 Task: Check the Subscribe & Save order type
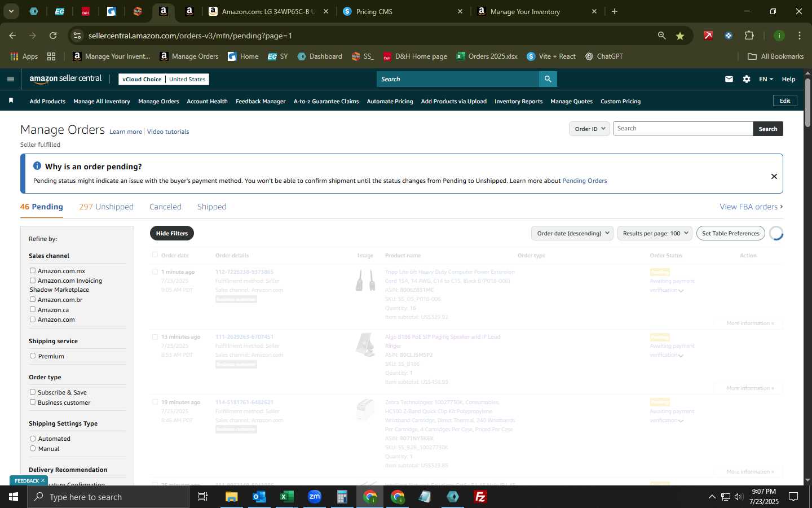click(33, 392)
